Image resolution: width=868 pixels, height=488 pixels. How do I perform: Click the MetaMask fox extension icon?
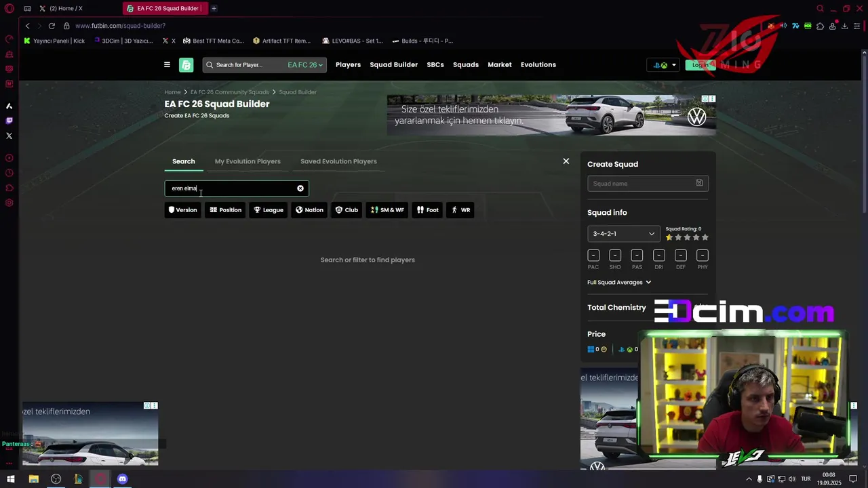click(x=771, y=26)
